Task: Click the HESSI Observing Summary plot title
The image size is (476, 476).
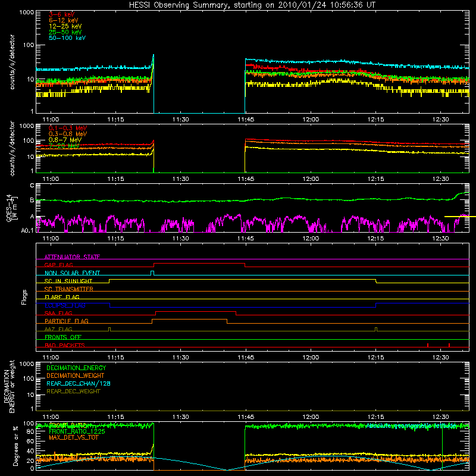Action: (x=252, y=5)
